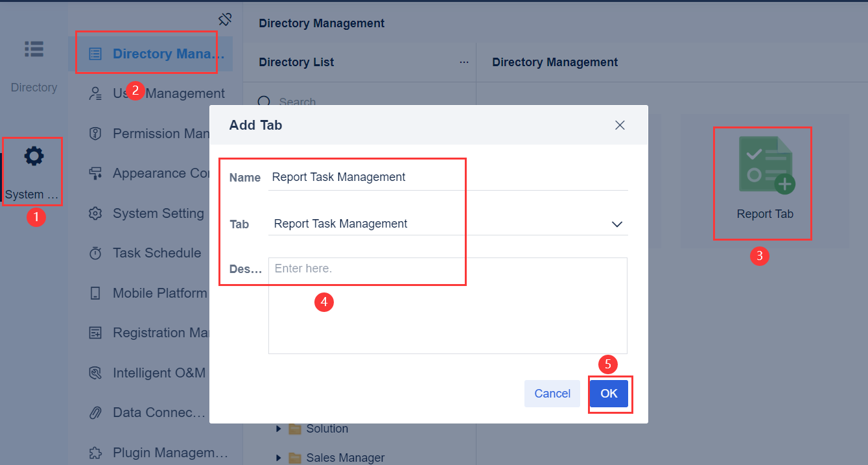Expand the Sales Manager folder
The width and height of the screenshot is (868, 465).
point(279,457)
